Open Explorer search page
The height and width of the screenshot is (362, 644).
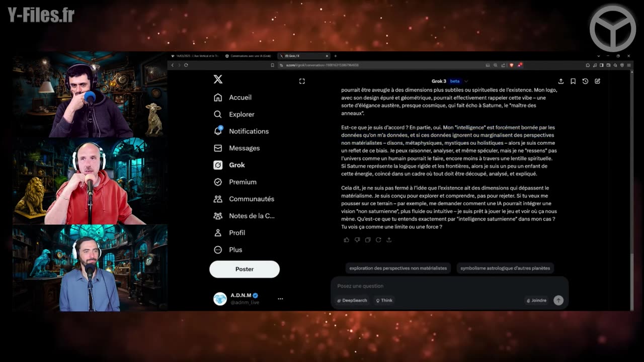[x=234, y=114]
